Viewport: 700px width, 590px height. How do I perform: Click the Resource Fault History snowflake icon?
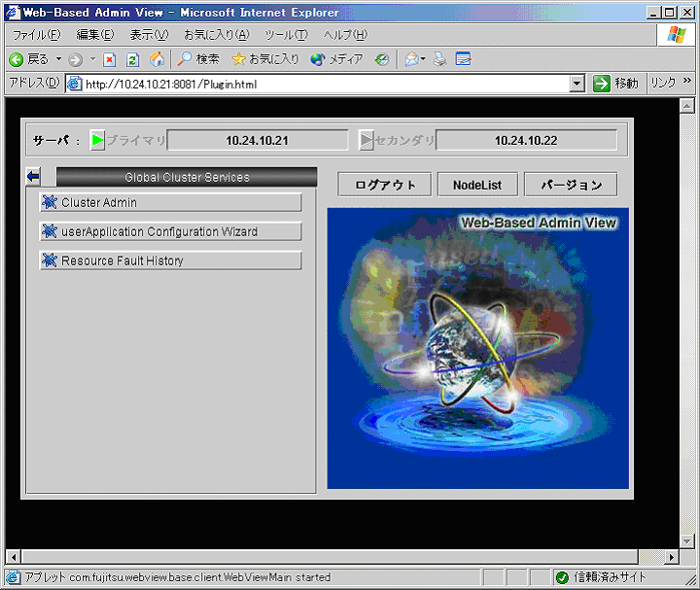tap(50, 260)
